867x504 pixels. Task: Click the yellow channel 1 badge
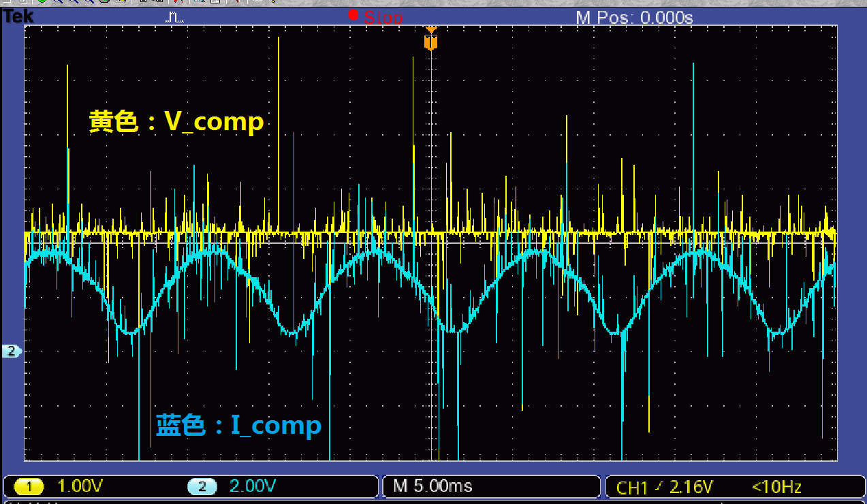[x=28, y=486]
